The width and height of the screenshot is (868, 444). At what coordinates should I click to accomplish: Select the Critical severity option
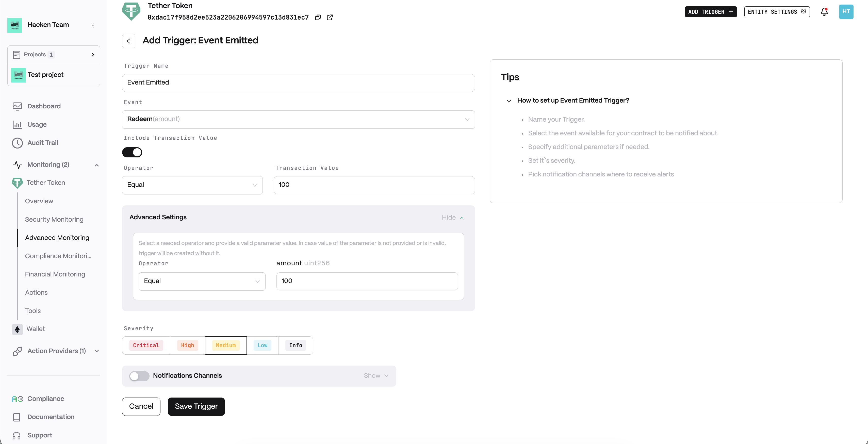[146, 345]
